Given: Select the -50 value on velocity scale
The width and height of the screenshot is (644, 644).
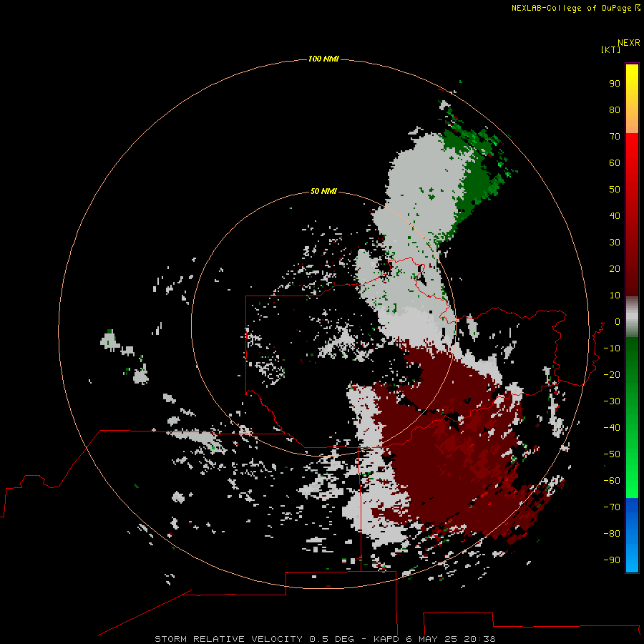Looking at the screenshot, I should 612,454.
